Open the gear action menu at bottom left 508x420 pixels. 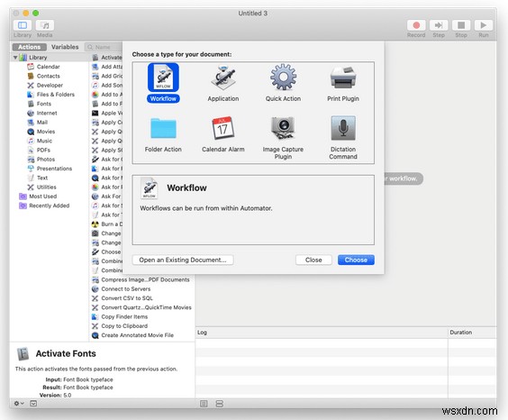[19, 404]
